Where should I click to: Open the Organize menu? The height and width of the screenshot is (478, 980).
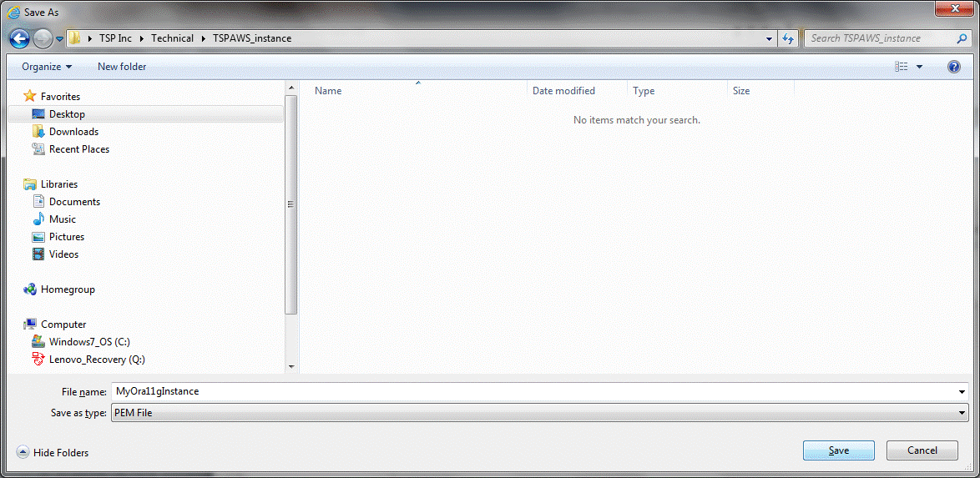[x=47, y=66]
